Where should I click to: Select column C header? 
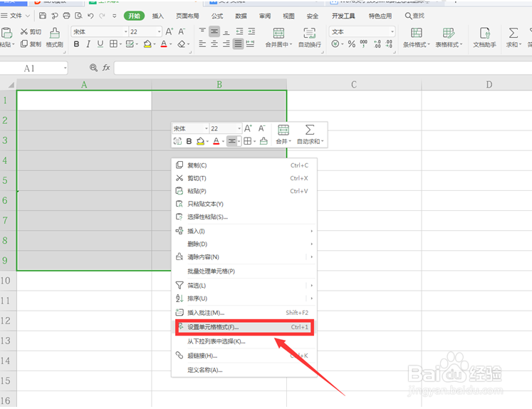354,85
